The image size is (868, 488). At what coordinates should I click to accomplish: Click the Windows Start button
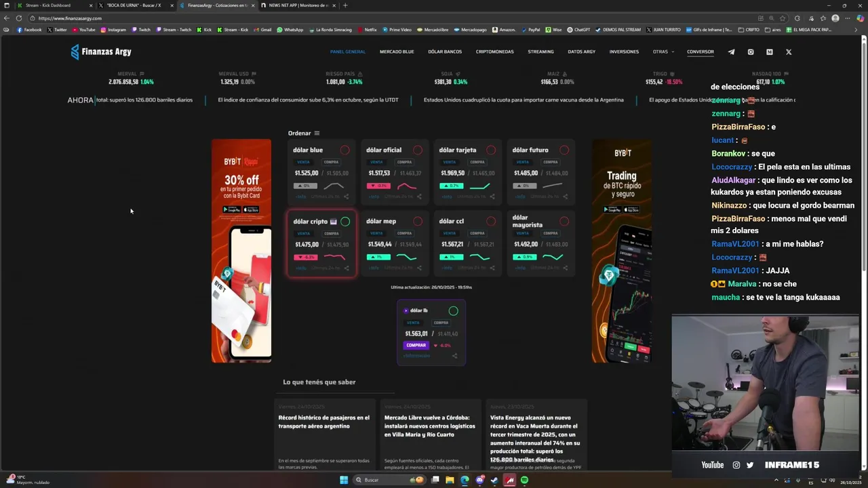pos(344,480)
